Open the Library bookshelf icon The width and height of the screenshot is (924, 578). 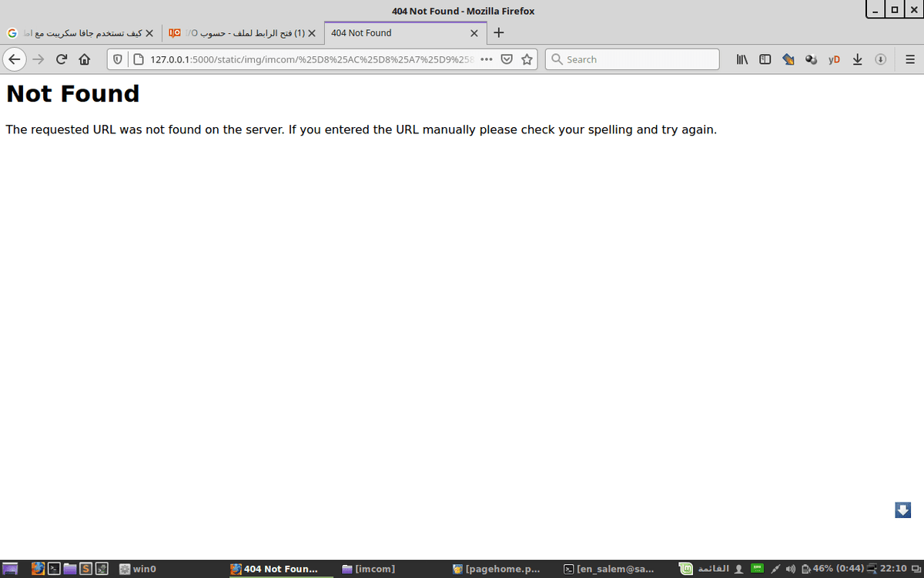[742, 59]
